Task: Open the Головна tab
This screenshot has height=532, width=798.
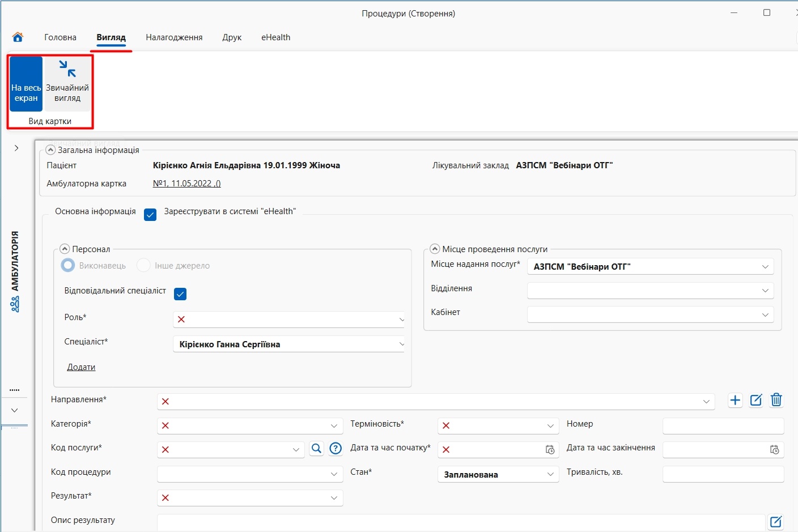Action: click(60, 37)
